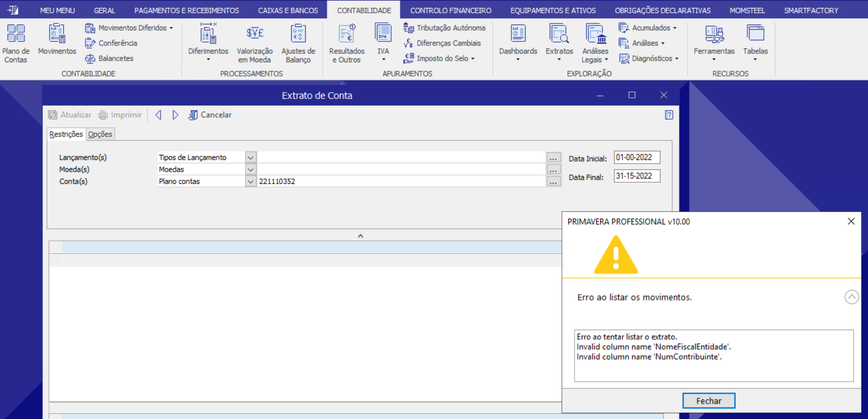Switch to the Opções tab
Screen dimensions: 868x419
pos(100,135)
